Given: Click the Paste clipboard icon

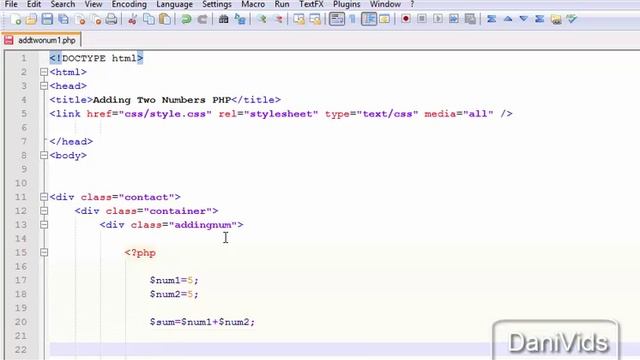Looking at the screenshot, I should pos(165,19).
